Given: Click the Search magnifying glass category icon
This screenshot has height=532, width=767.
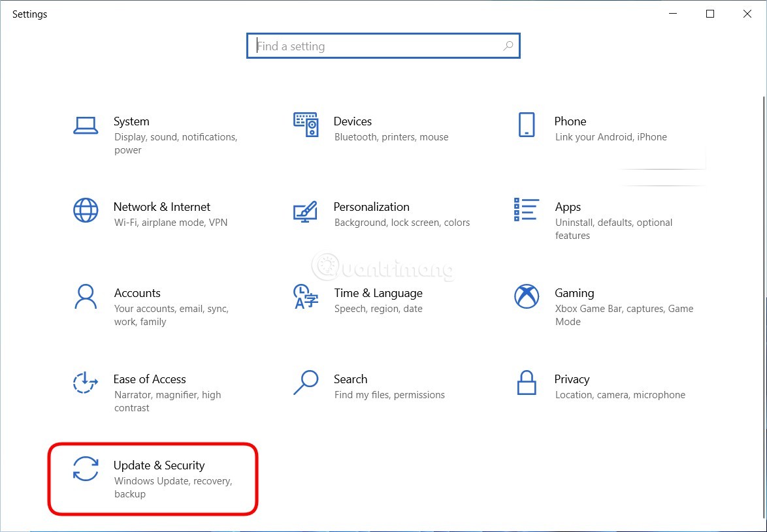Looking at the screenshot, I should click(x=306, y=383).
